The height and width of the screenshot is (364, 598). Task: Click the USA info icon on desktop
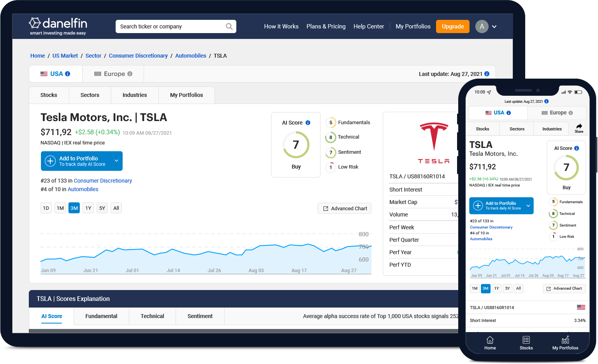[x=68, y=74]
